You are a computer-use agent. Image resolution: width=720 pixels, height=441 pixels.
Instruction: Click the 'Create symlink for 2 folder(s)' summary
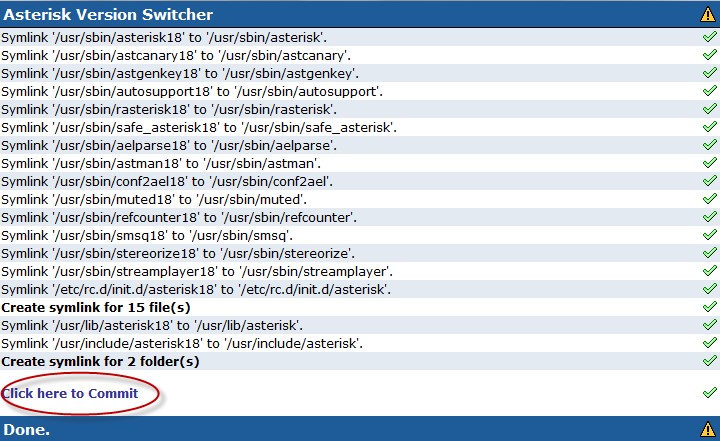101,362
